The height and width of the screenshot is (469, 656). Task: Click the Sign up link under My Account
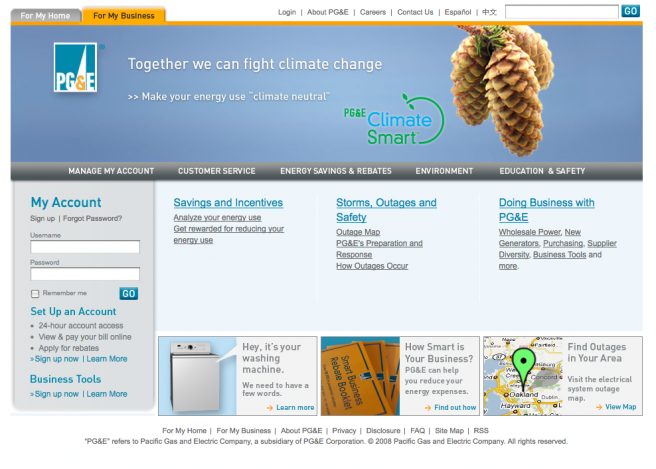click(x=42, y=218)
